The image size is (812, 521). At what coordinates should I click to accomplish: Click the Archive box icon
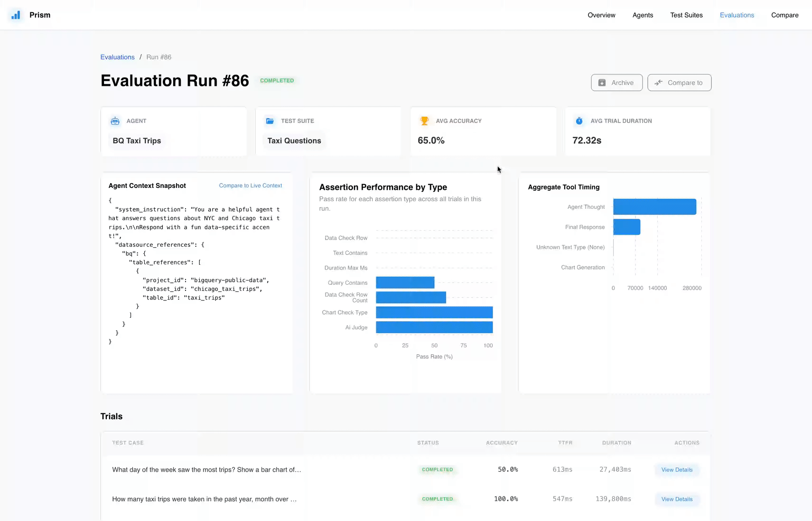[x=602, y=83]
